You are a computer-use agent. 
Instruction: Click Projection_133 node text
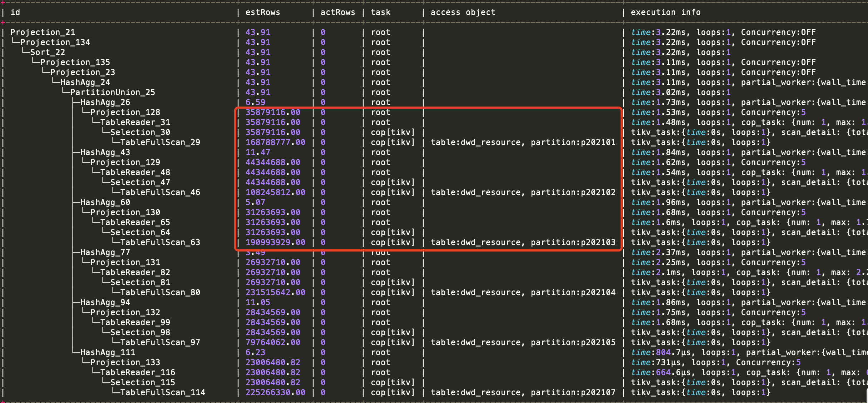(125, 362)
